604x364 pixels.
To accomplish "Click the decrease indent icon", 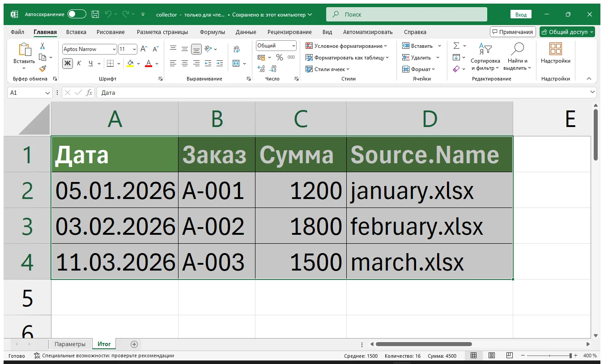I will 208,63.
